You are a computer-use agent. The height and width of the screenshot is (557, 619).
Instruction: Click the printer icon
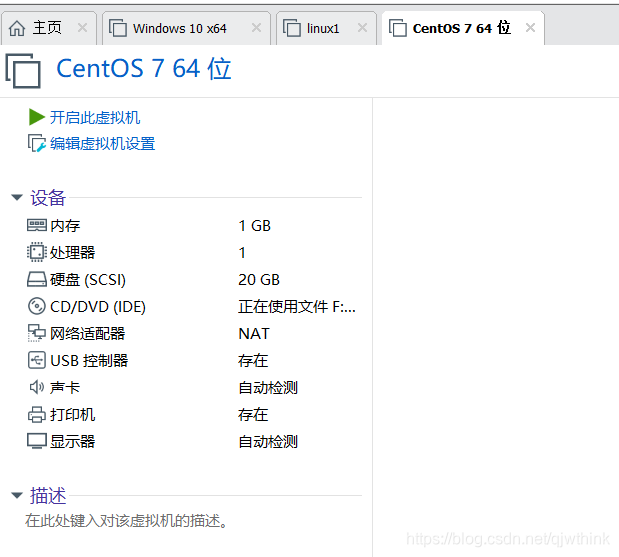(37, 414)
